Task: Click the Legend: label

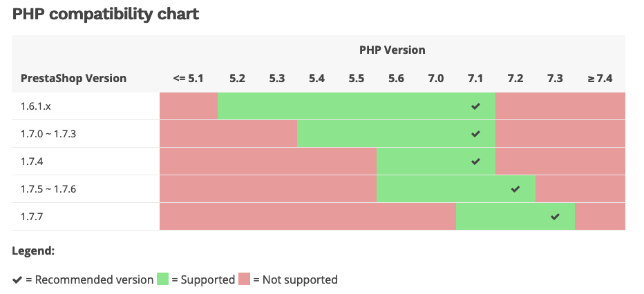Action: [33, 251]
